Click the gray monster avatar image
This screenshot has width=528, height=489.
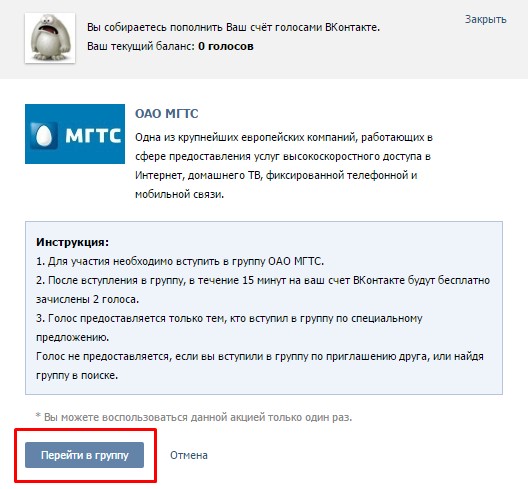pos(50,38)
